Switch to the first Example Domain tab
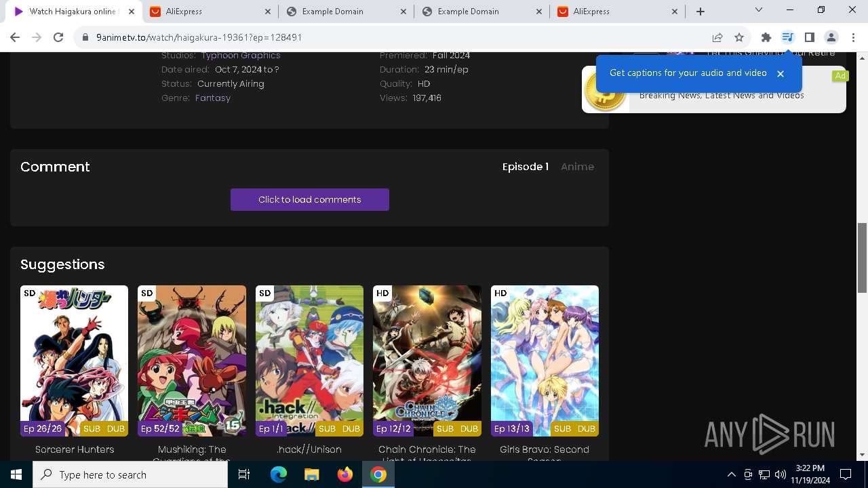The width and height of the screenshot is (868, 488). click(345, 12)
